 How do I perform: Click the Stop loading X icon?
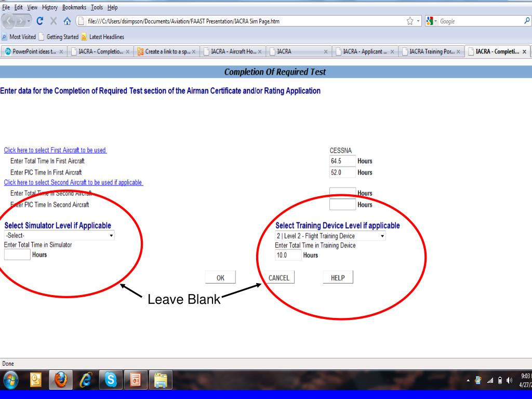(x=54, y=21)
